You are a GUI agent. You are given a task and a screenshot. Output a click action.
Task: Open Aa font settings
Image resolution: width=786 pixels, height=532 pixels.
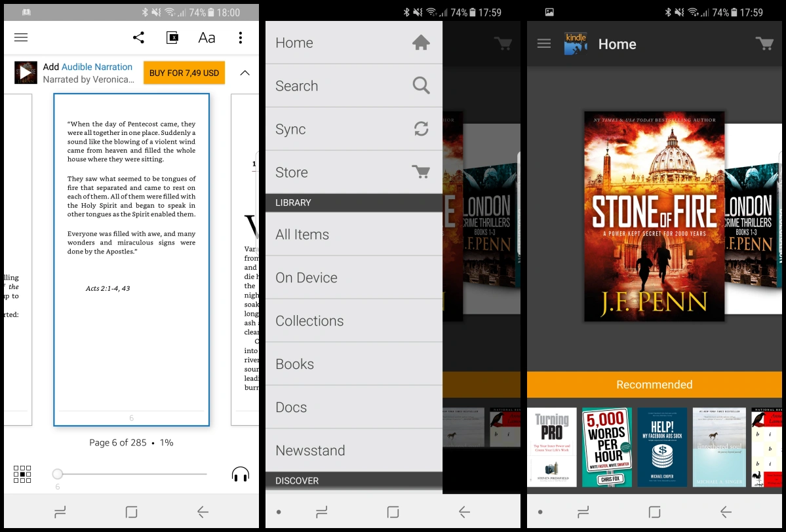tap(206, 37)
